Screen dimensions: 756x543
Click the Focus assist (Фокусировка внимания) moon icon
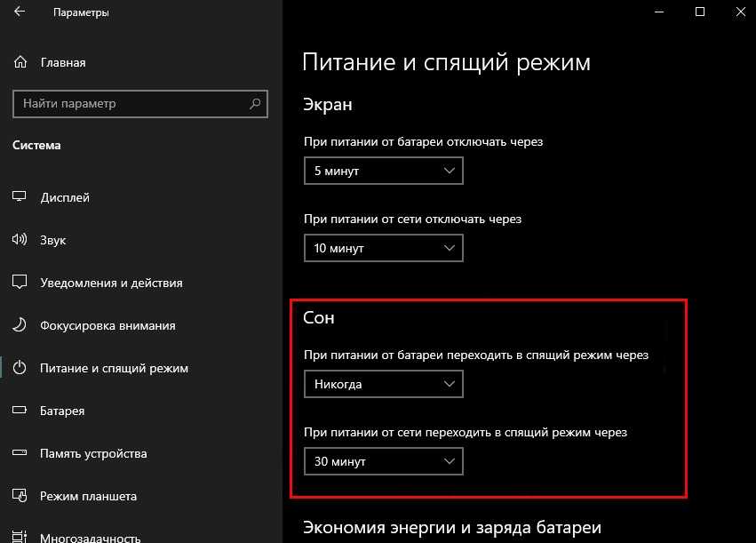coord(20,325)
